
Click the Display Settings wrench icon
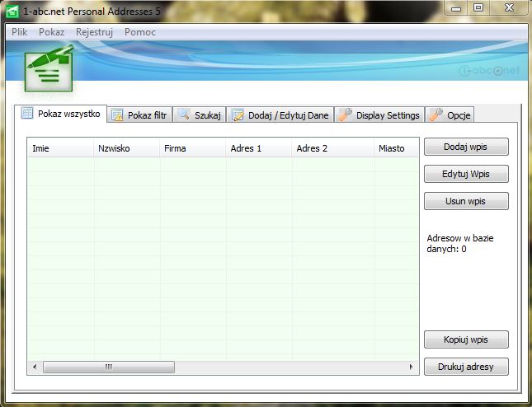345,115
